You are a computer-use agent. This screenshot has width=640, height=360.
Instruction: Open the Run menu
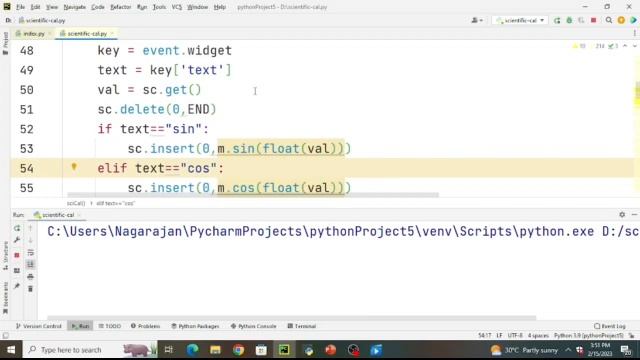[142, 7]
